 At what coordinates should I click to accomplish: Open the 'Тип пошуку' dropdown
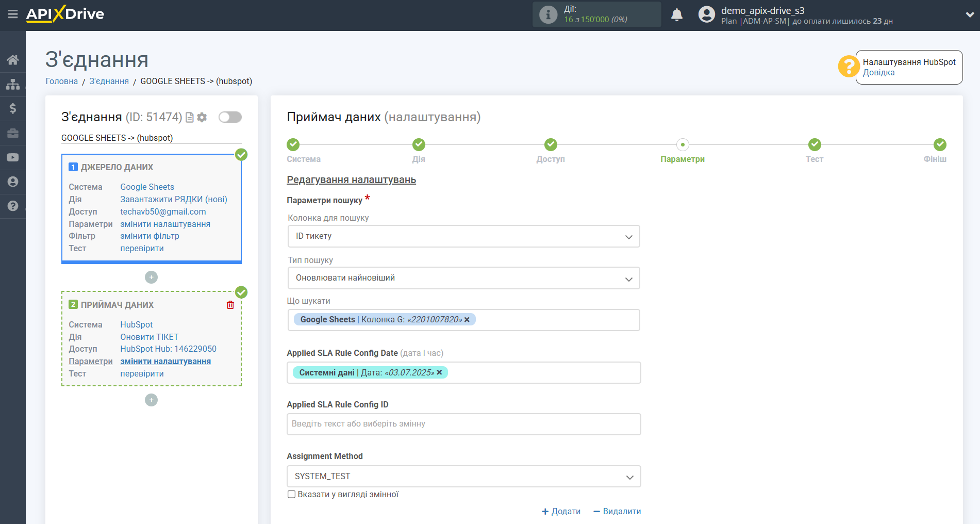(x=463, y=278)
